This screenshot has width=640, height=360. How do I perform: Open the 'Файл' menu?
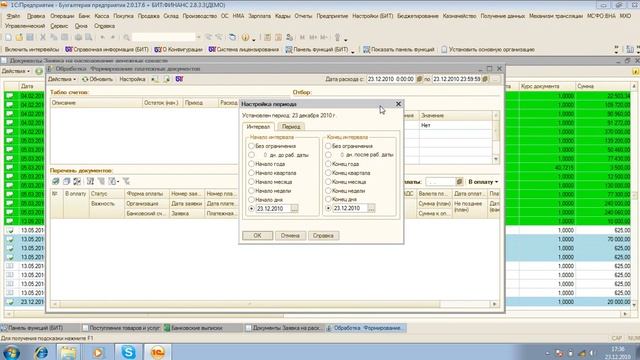[x=13, y=16]
